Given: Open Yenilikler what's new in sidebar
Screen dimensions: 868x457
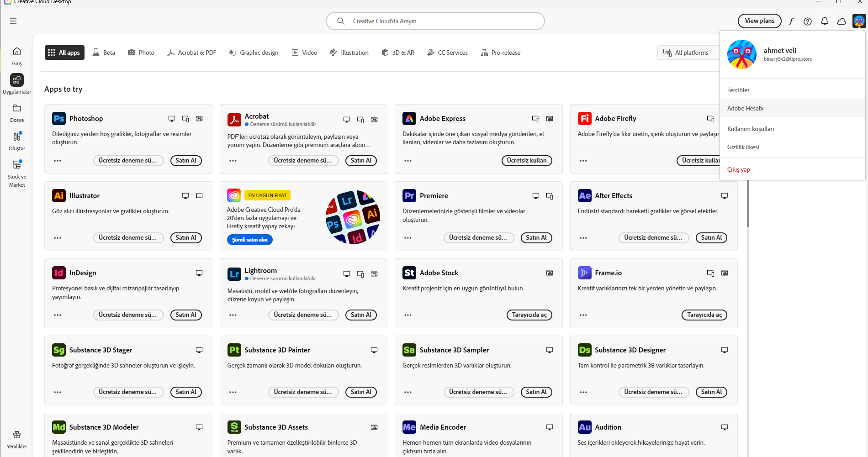Looking at the screenshot, I should (17, 440).
